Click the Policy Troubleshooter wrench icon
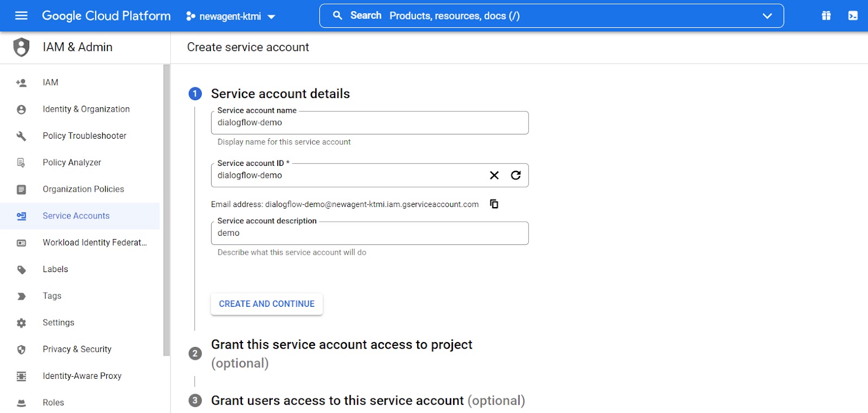Screen dimensions: 868x413 [x=21, y=136]
